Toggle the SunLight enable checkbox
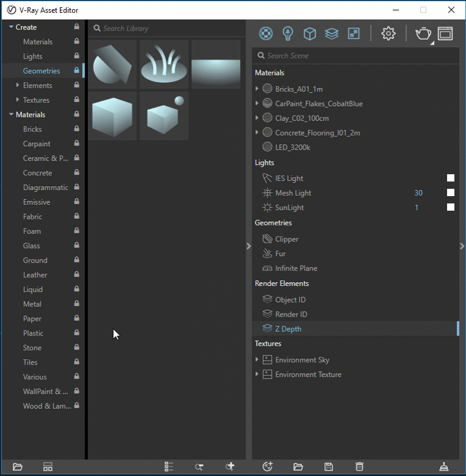 pos(451,207)
